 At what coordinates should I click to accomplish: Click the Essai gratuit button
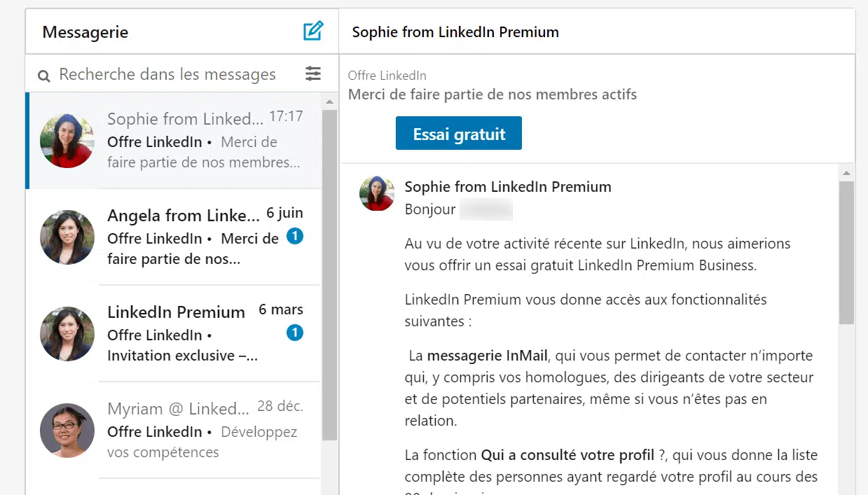[x=459, y=133]
